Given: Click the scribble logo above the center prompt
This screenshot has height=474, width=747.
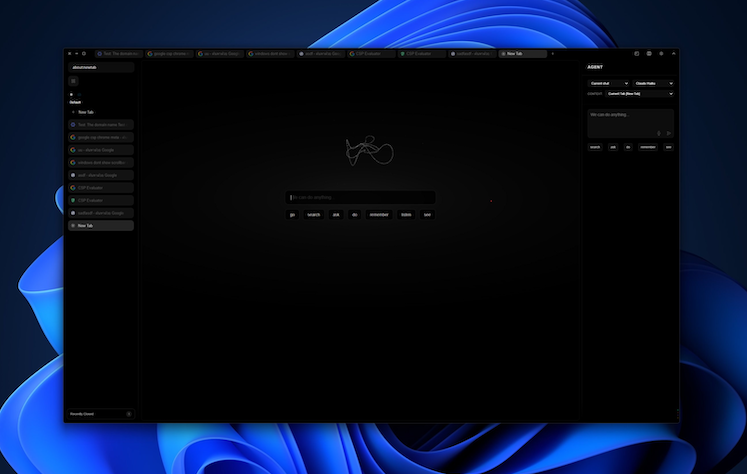Looking at the screenshot, I should 370,151.
